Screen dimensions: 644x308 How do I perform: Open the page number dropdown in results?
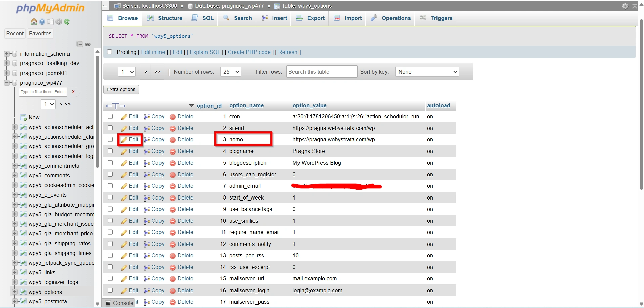click(127, 72)
